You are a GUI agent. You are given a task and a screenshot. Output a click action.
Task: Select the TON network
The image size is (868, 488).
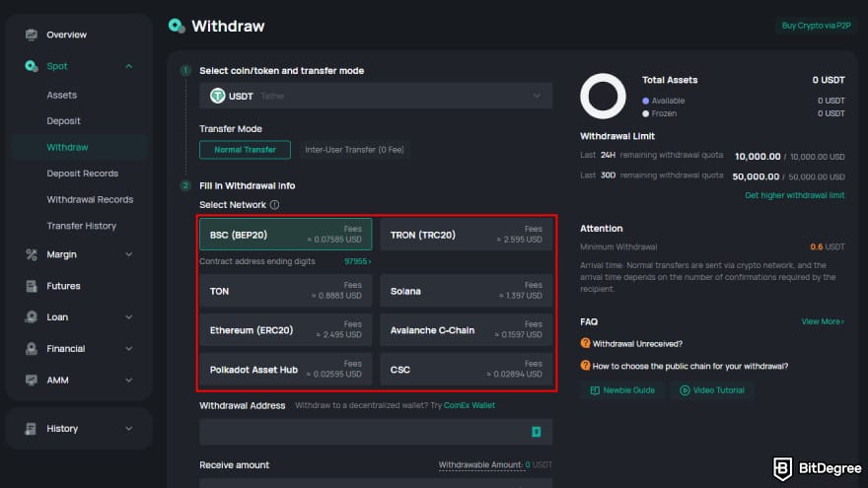(x=286, y=291)
